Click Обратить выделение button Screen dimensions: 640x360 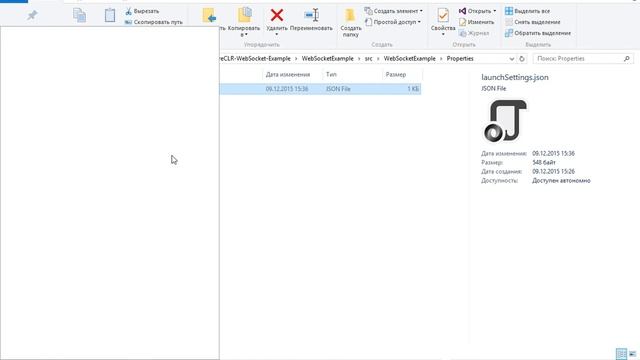[x=538, y=33]
